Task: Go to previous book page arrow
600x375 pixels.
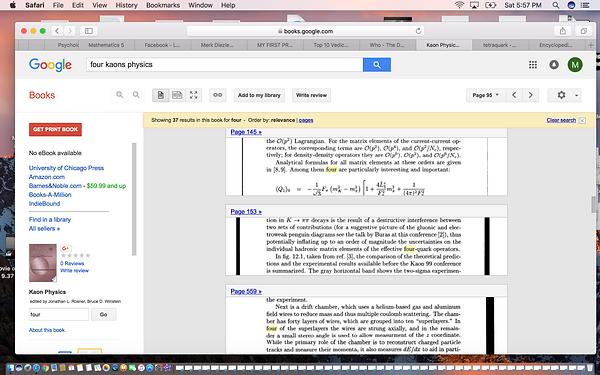Action: click(x=514, y=95)
